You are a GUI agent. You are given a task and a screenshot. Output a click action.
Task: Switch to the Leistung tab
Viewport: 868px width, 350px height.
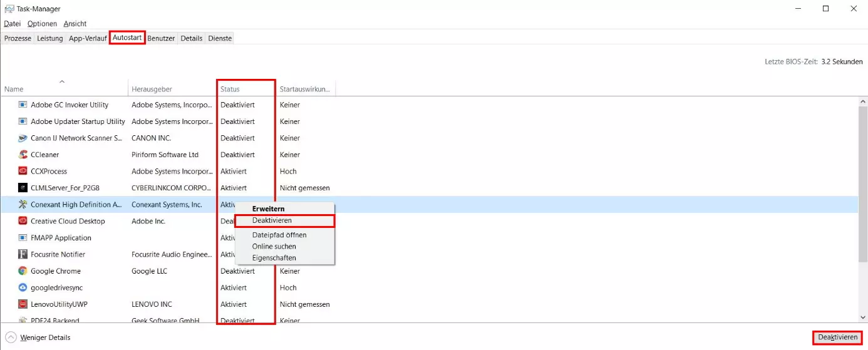point(50,38)
